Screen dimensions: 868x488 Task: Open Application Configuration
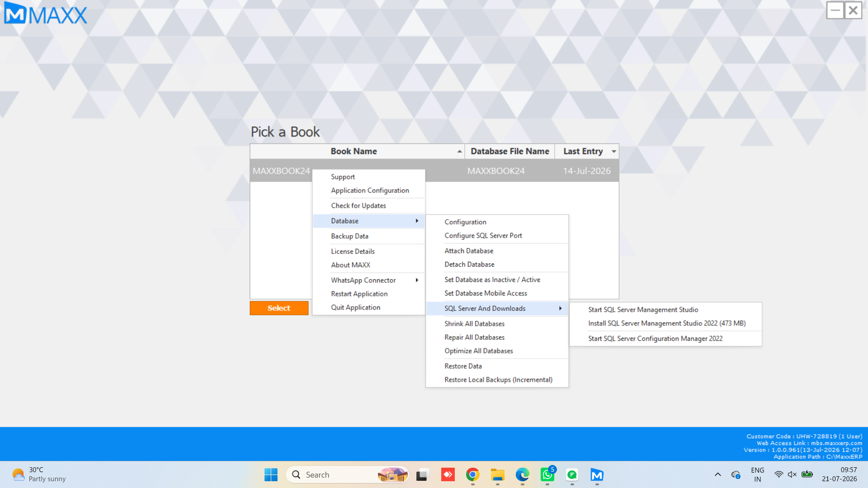click(368, 190)
